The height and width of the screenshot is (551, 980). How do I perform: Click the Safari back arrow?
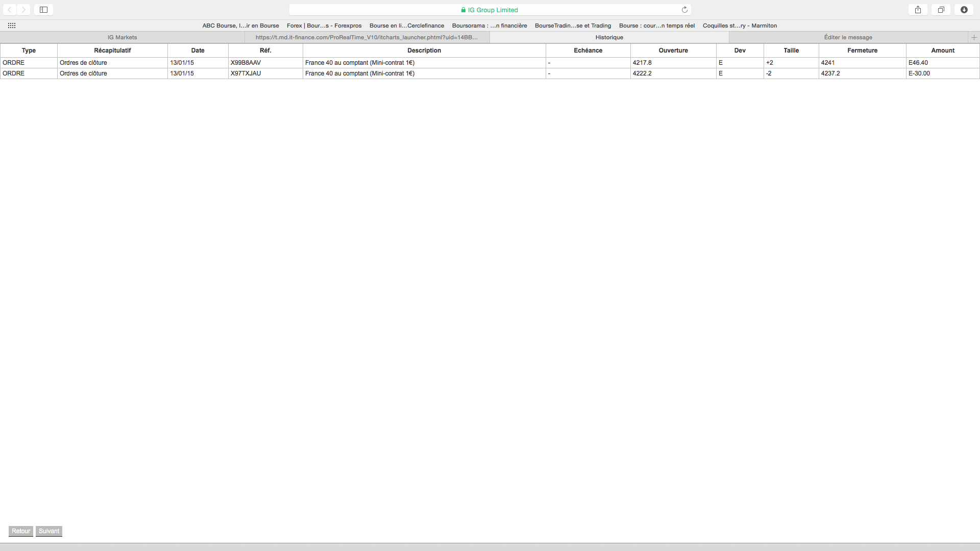[x=10, y=10]
